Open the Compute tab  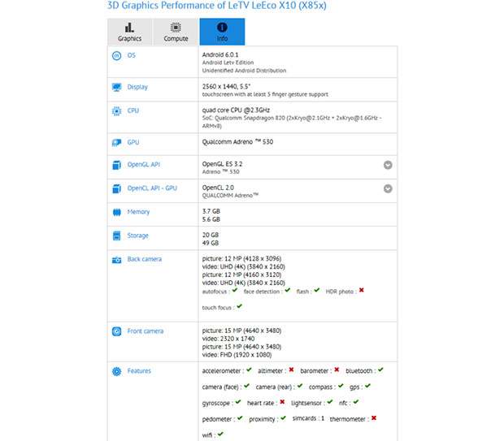pyautogui.click(x=176, y=31)
